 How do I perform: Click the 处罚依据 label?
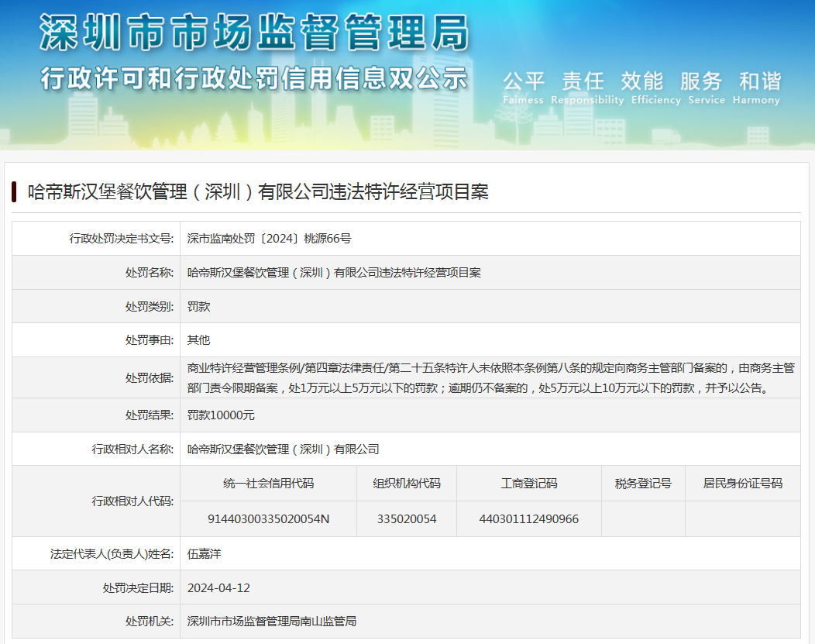click(x=150, y=378)
